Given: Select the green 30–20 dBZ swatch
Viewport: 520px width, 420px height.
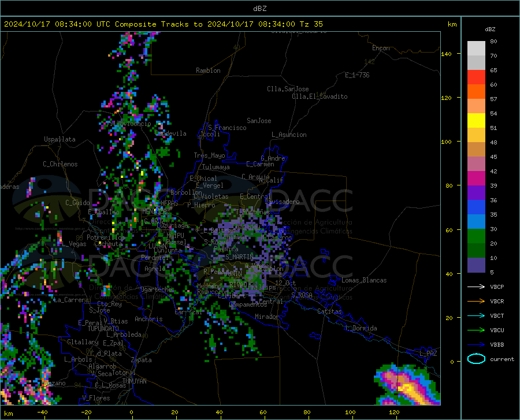Looking at the screenshot, I should tap(476, 236).
